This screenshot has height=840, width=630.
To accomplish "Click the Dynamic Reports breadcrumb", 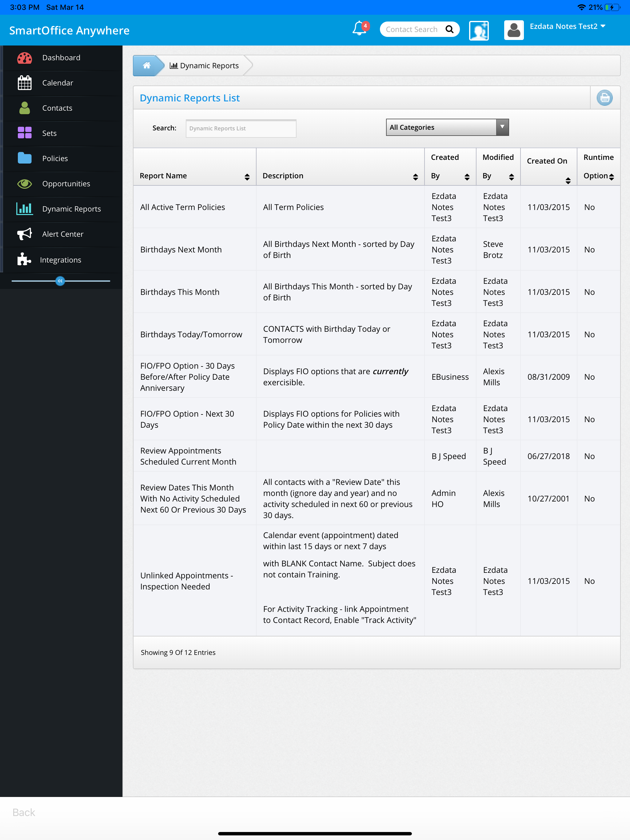I will coord(205,65).
